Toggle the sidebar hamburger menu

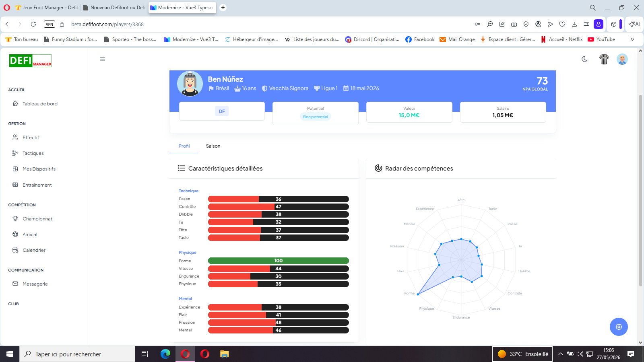tap(103, 59)
